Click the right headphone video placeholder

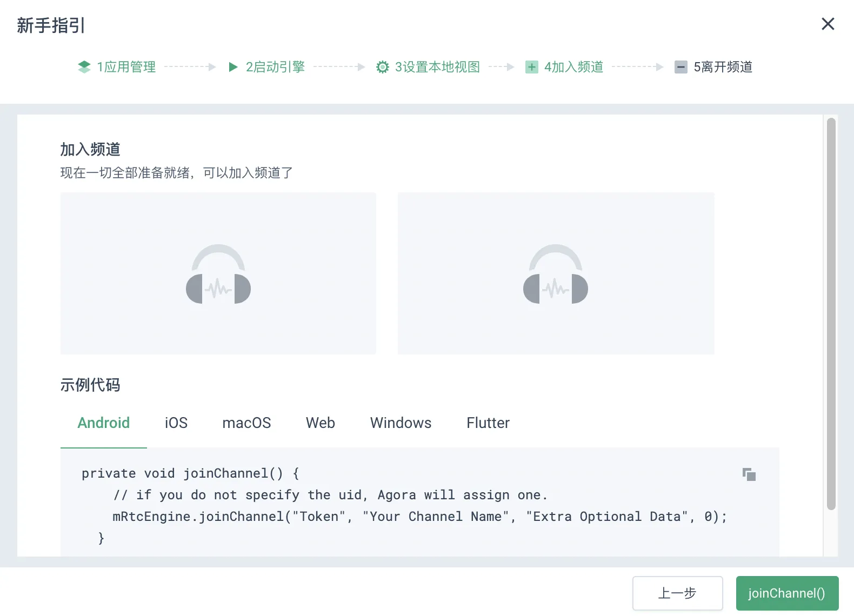[x=556, y=273]
